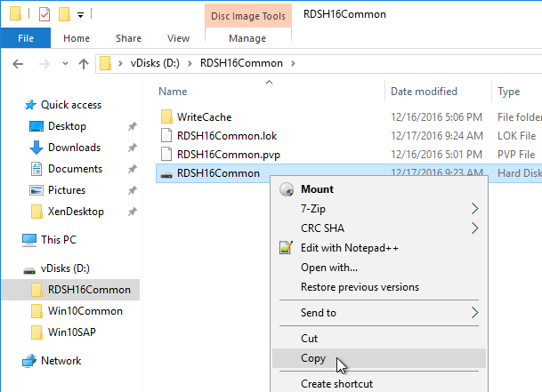Toggle the pin next to Desktop

coord(132,126)
